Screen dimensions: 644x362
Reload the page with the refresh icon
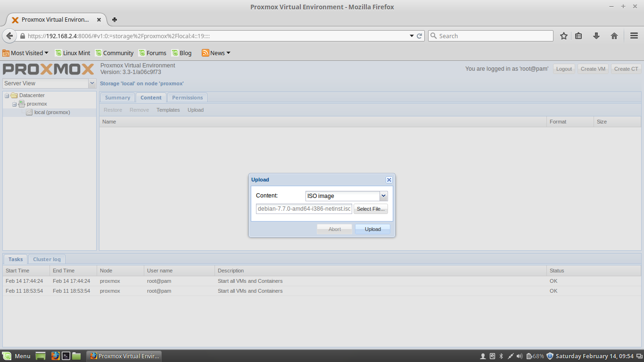tap(419, 36)
